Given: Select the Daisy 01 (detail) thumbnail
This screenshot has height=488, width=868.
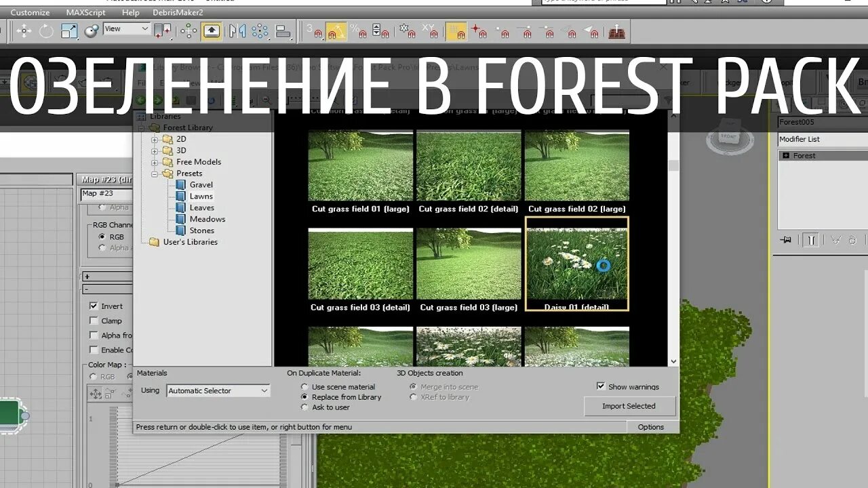Looking at the screenshot, I should (577, 264).
